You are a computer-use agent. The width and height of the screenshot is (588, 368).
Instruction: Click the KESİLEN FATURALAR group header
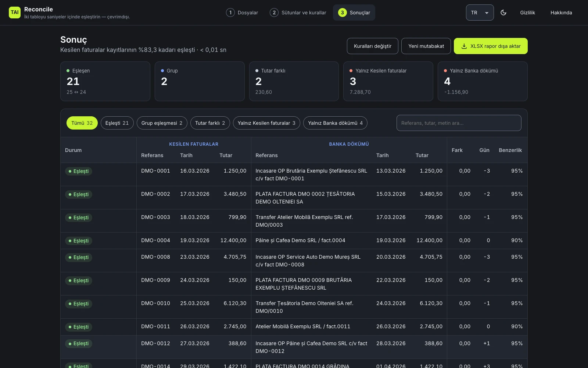[x=194, y=144]
